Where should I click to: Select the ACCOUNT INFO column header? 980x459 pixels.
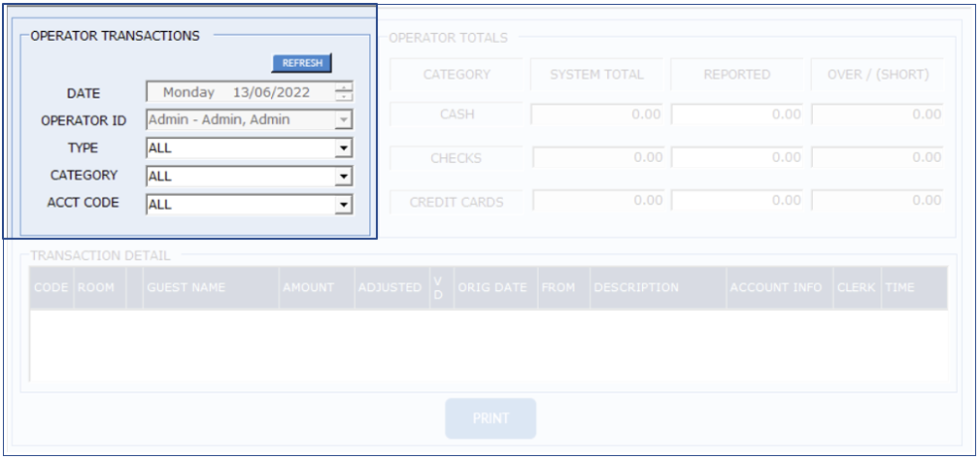[x=778, y=288]
